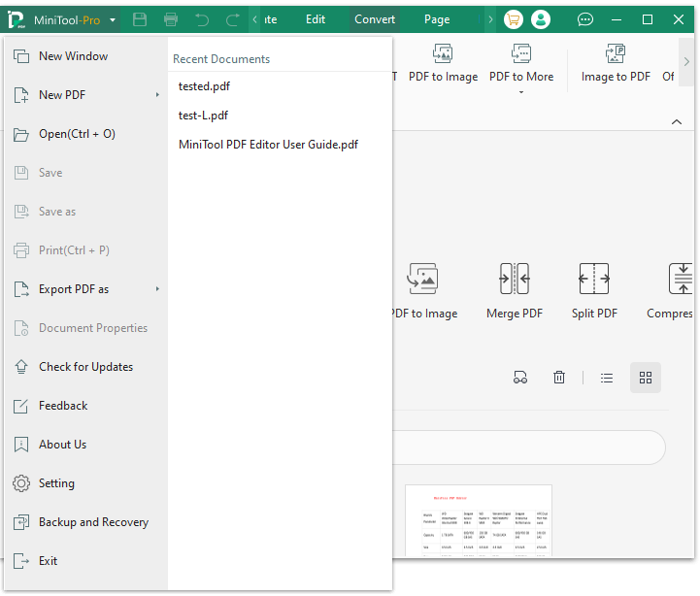Select Feedback menu item

click(85, 406)
